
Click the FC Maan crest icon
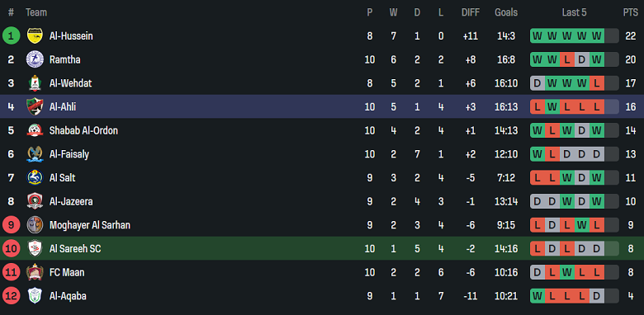[x=35, y=272]
